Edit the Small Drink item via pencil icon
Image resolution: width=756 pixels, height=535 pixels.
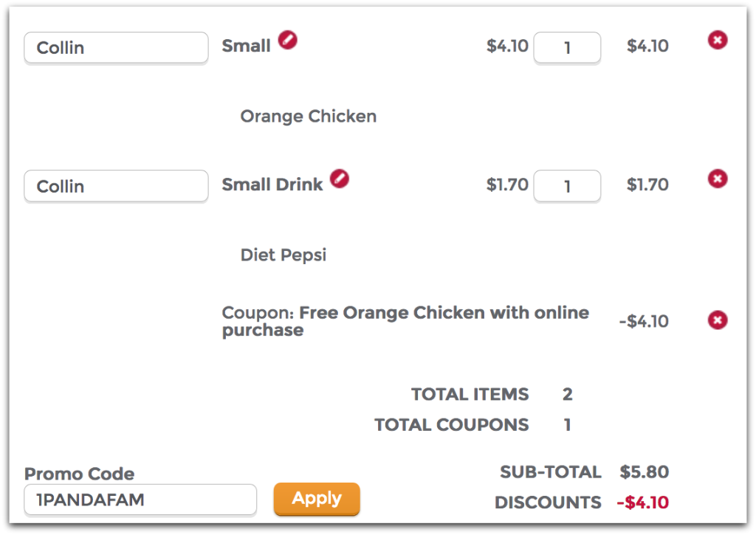[340, 179]
